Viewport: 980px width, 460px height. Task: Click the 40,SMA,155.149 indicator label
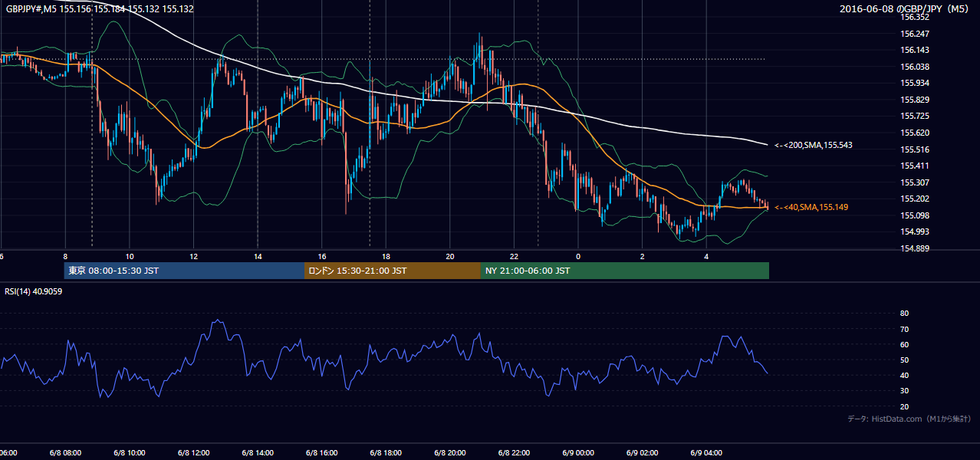click(811, 207)
